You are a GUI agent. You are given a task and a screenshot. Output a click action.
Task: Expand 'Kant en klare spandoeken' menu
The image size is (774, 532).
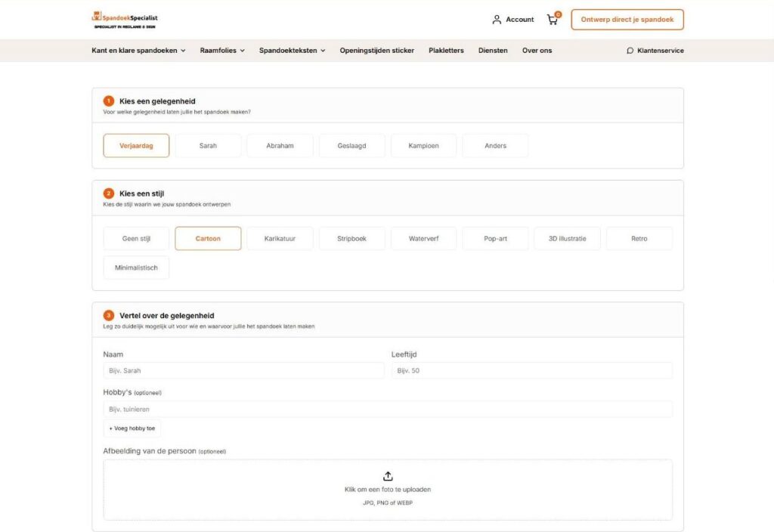(138, 51)
